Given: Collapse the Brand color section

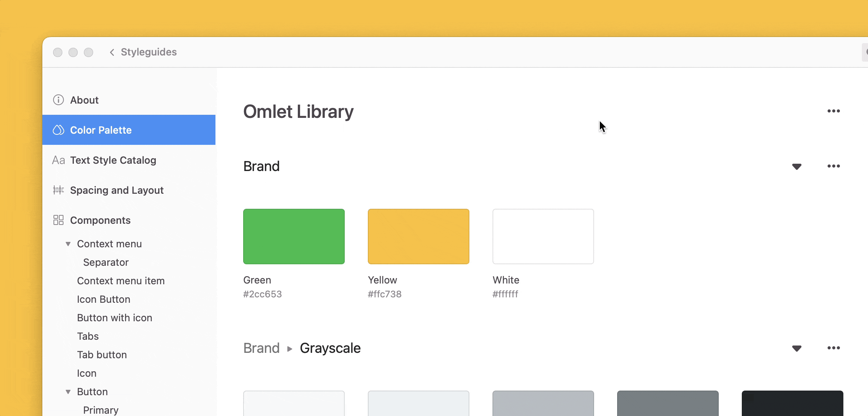Looking at the screenshot, I should (x=796, y=166).
